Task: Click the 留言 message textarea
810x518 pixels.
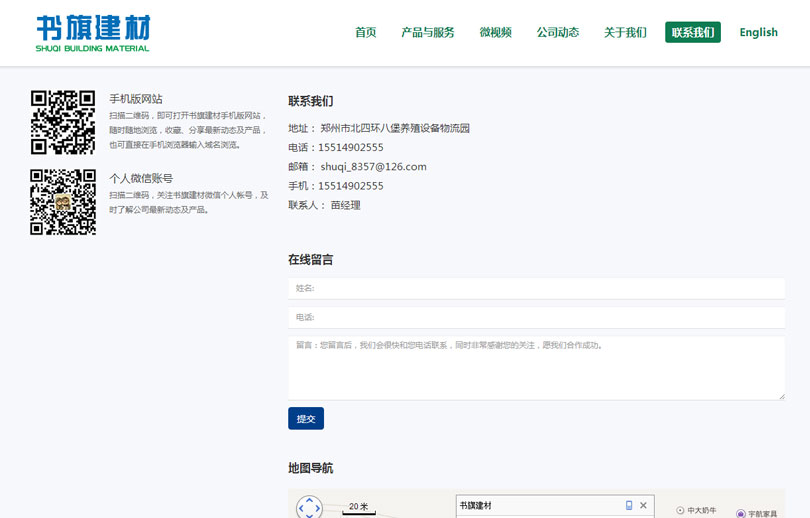Action: click(x=536, y=368)
